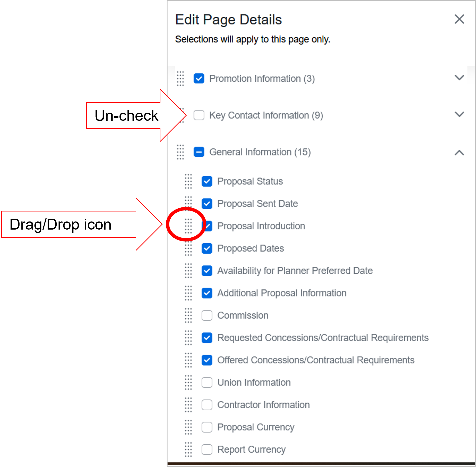Expand the Promotion Information section
The image size is (476, 467).
click(x=460, y=78)
